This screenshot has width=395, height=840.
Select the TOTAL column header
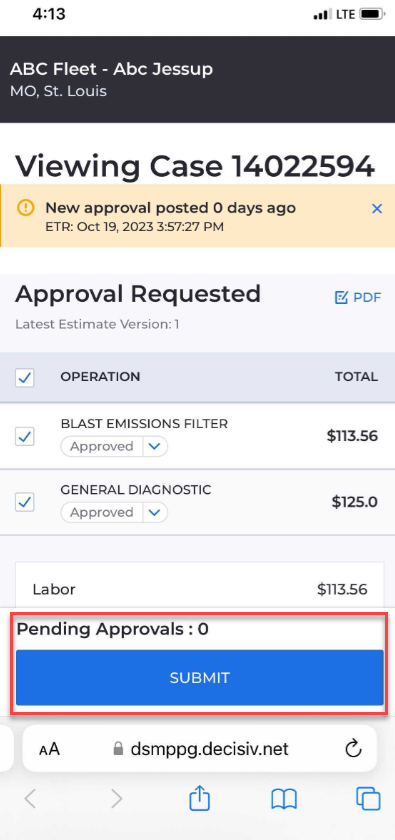(x=356, y=377)
